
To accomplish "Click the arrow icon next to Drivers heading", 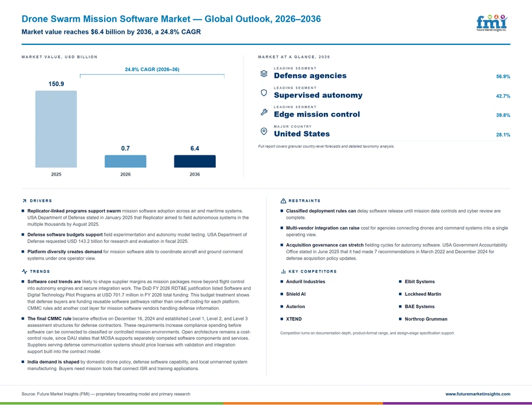I will pos(24,200).
